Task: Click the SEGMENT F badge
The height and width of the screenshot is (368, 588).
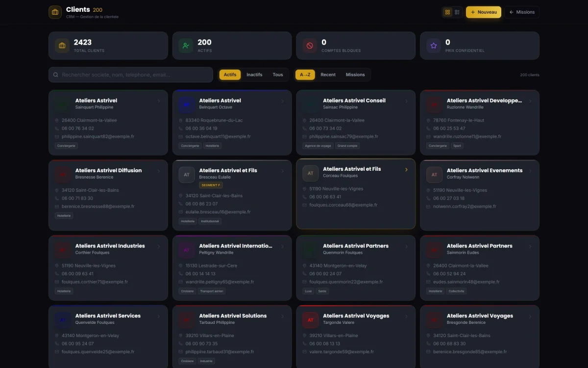Action: tap(211, 185)
